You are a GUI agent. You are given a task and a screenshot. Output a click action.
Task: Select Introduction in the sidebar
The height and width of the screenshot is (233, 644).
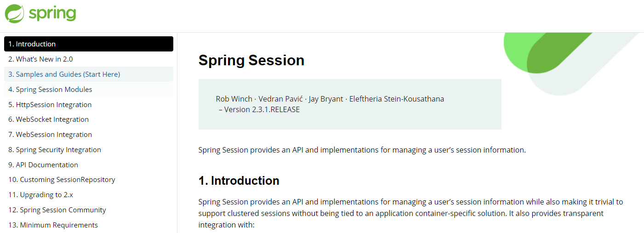coord(89,44)
